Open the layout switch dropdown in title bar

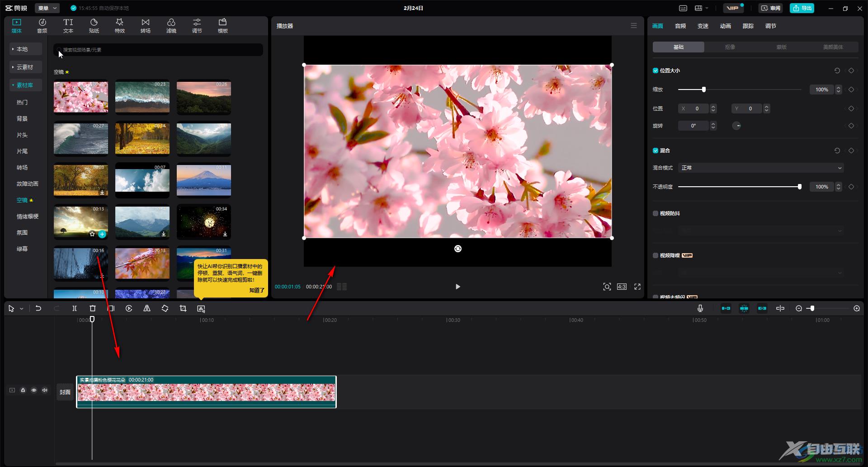pos(702,8)
